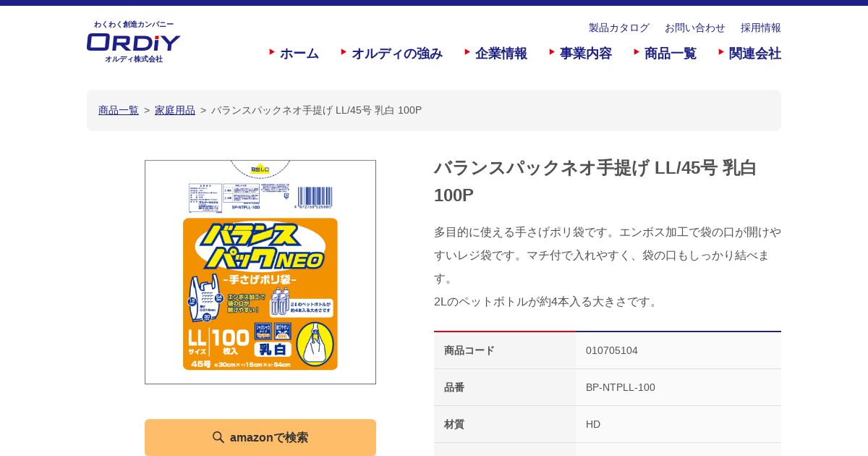
Task: Click the 家庭用品 breadcrumb link
Action: (175, 110)
